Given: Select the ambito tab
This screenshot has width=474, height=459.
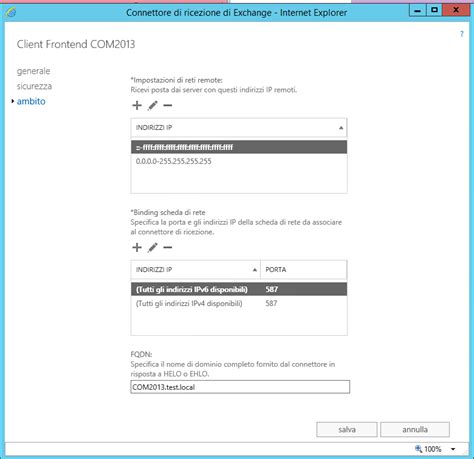Looking at the screenshot, I should 31,101.
